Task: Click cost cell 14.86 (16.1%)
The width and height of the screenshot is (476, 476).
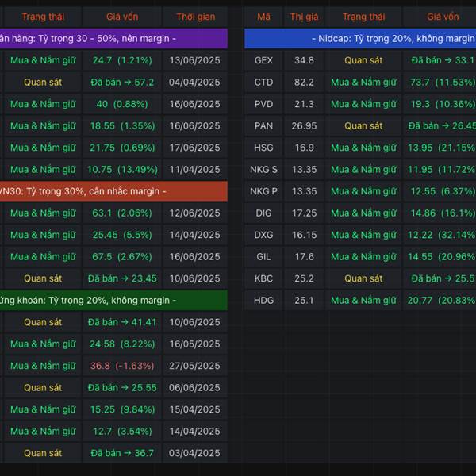Action: pos(440,213)
